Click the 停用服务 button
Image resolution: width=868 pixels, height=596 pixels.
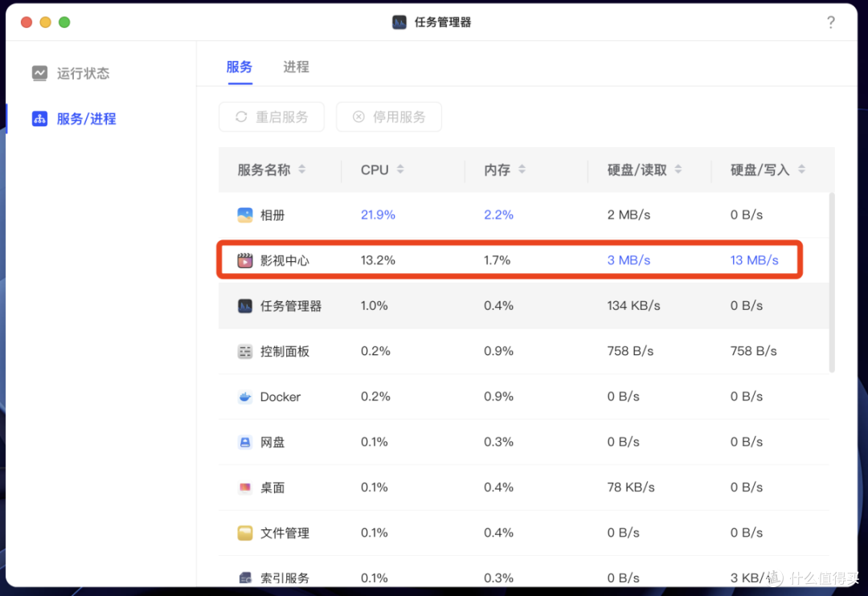(x=389, y=116)
